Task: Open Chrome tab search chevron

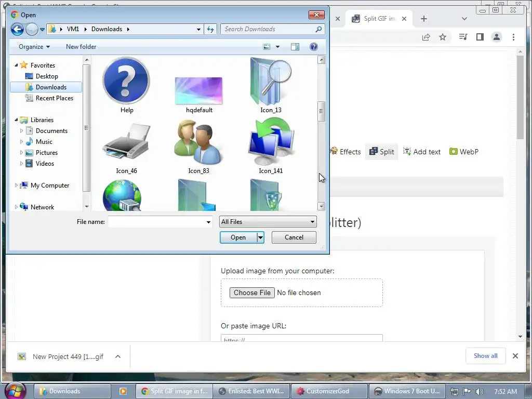Action: click(464, 19)
